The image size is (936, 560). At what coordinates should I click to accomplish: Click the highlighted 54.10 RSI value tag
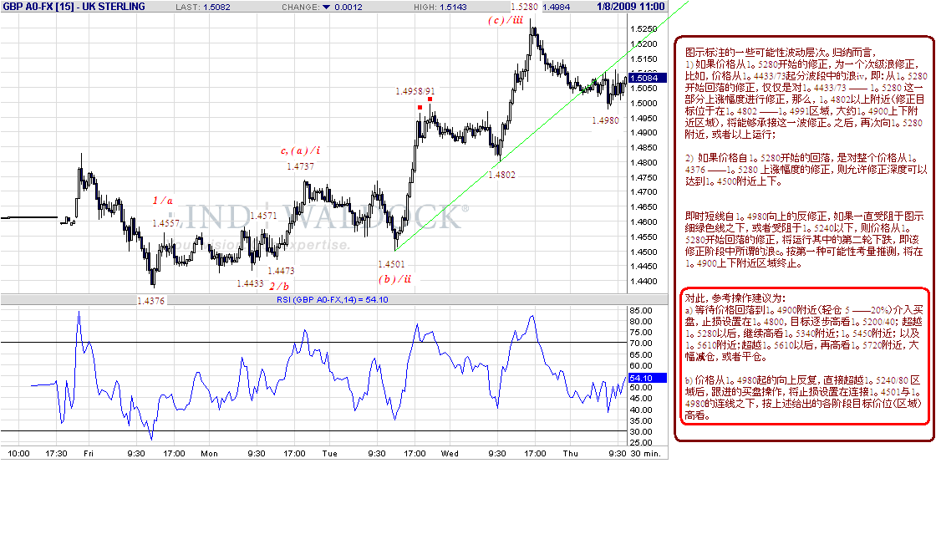pos(647,378)
